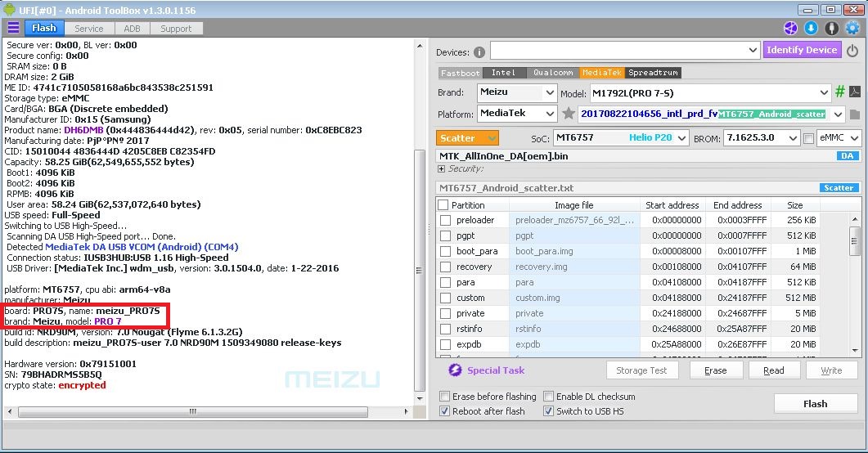This screenshot has height=453, width=868.
Task: Check the pgpt partition checkbox
Action: point(445,235)
